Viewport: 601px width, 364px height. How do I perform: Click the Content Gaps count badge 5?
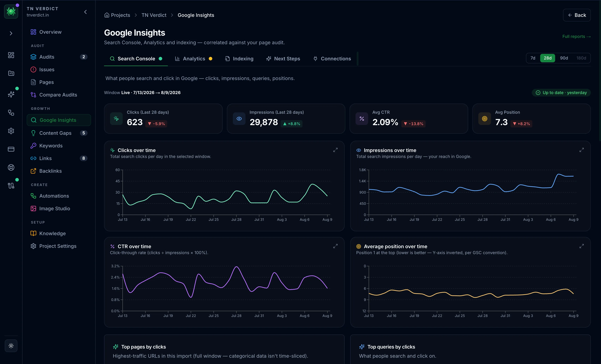coord(84,133)
